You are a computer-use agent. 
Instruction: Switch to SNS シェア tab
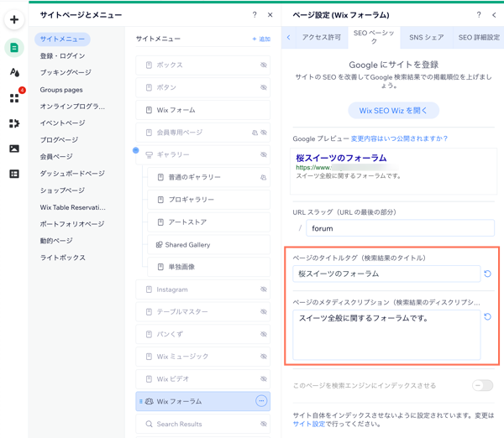[427, 37]
